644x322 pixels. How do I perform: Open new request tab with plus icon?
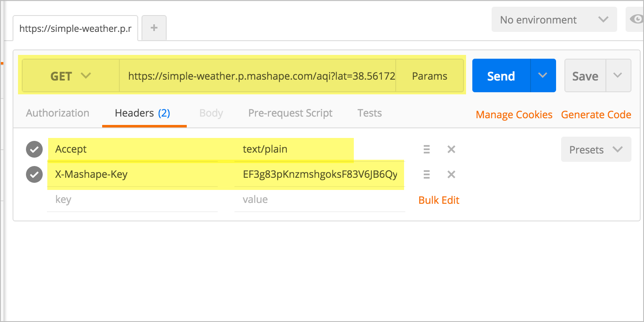154,28
